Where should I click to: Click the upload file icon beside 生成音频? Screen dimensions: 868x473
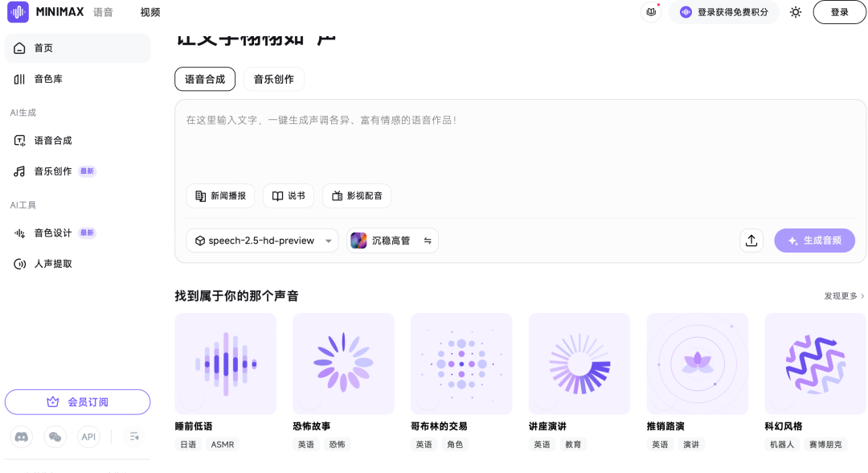pos(751,241)
